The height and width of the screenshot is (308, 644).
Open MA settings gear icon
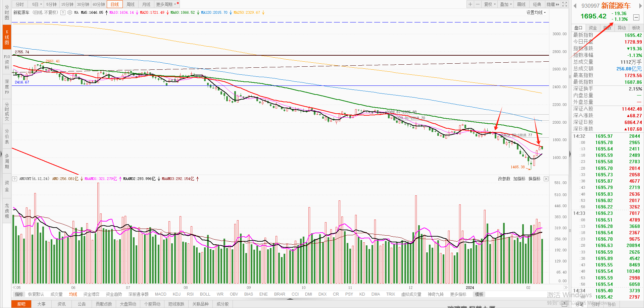click(x=70, y=12)
